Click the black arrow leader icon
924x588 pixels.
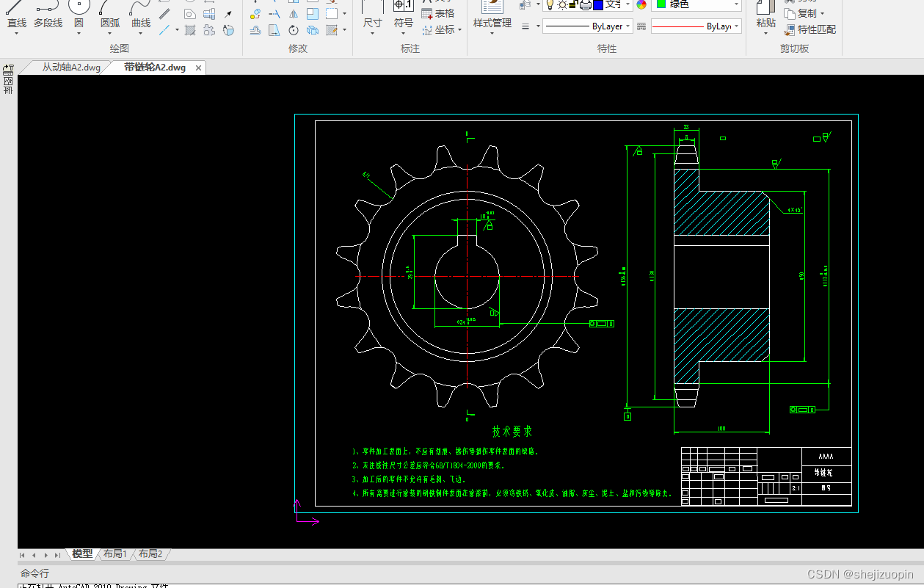point(228,14)
